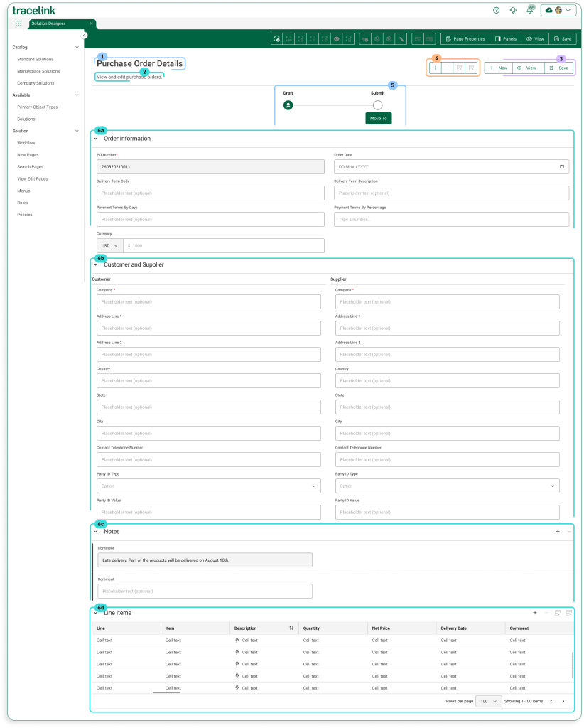Close the Solution Designer tab
The image size is (584, 728).
(x=92, y=23)
